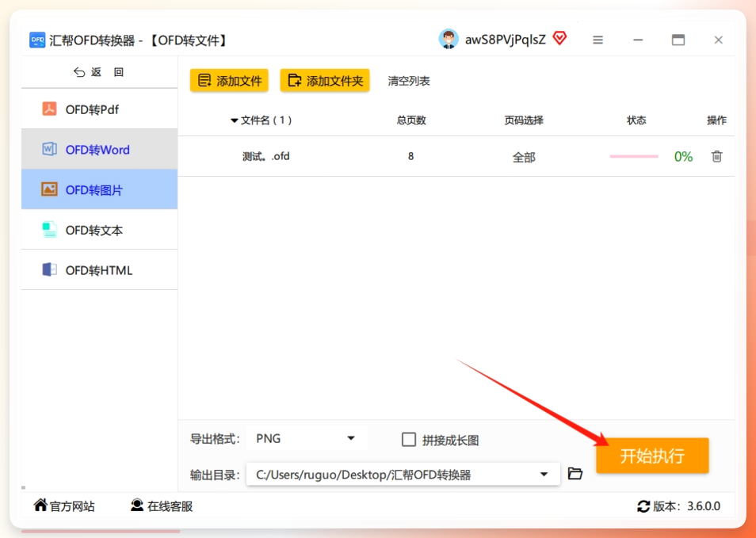Switch to OFD转Pdf tab
The image size is (756, 538).
pos(99,109)
